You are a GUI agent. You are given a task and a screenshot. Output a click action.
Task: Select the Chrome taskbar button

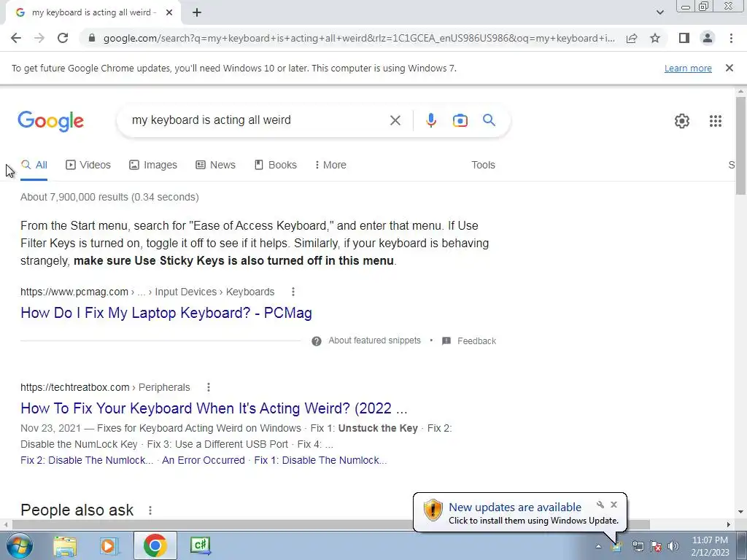(155, 545)
